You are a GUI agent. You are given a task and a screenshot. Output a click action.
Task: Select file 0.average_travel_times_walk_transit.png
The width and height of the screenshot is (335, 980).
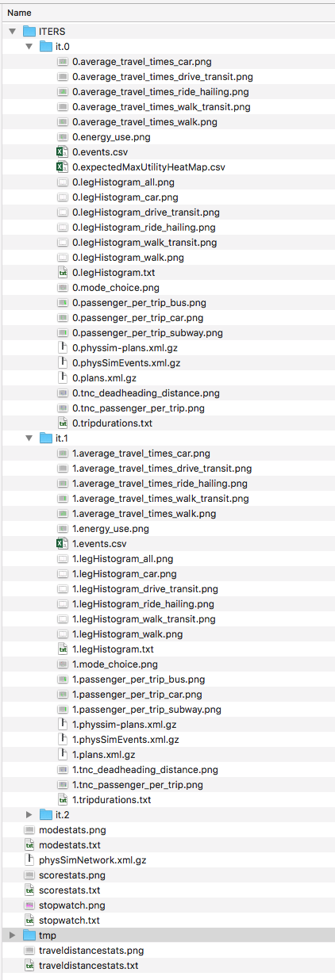161,107
